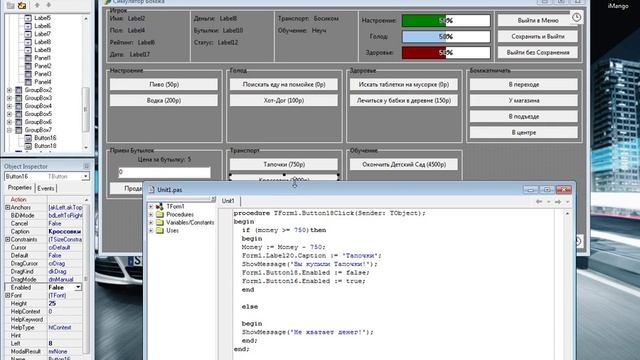Select the GroupBox6 icon in tree
The height and width of the screenshot is (360, 640).
pyautogui.click(x=19, y=122)
